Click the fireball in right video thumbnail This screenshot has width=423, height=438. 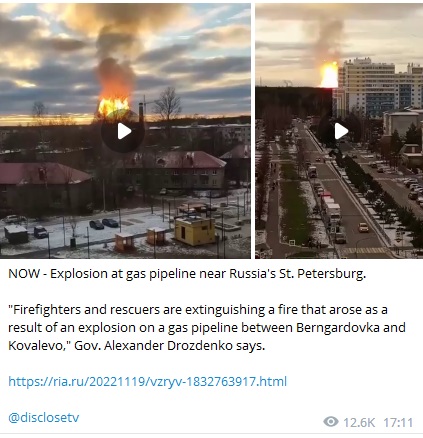pos(329,75)
